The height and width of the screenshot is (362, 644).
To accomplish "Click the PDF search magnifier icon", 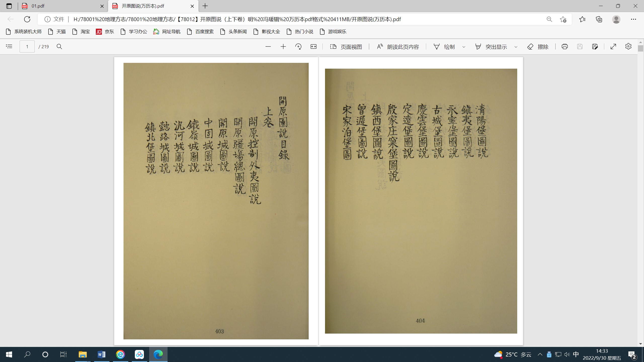I will [59, 47].
